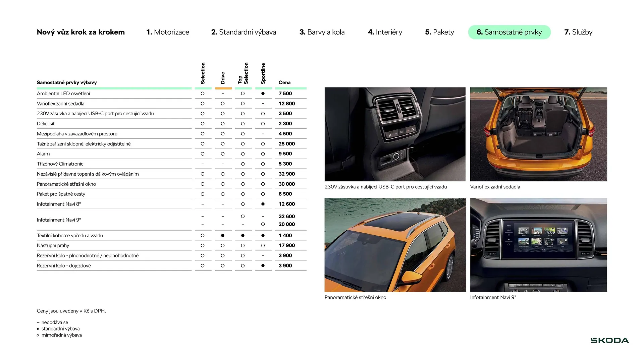Click the 30 000 price cell

(287, 184)
